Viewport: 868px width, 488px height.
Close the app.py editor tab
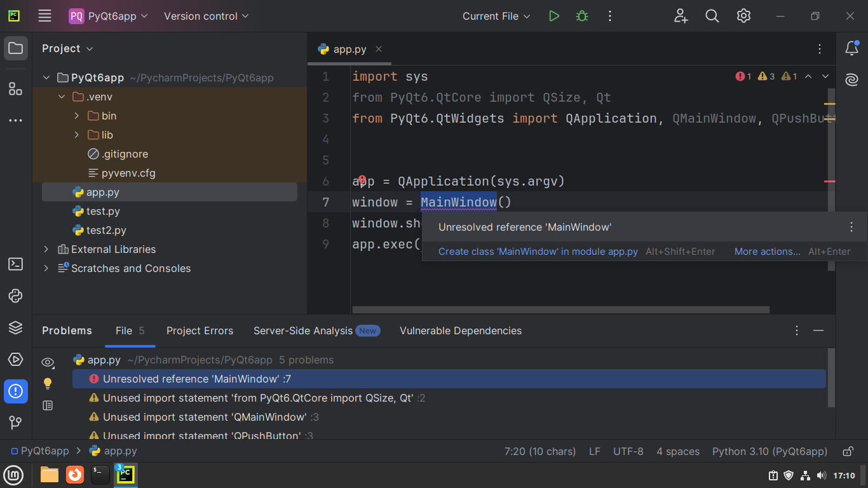[x=379, y=49]
